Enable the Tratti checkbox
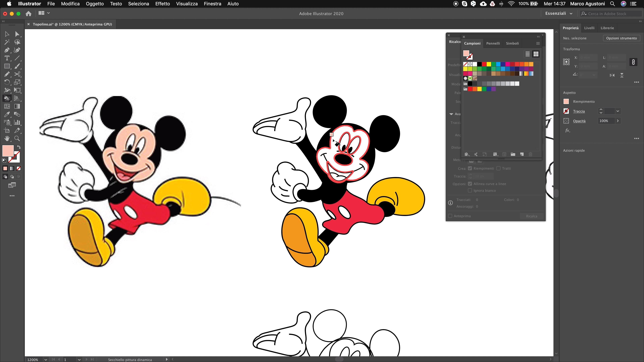The width and height of the screenshot is (644, 362). 498,168
